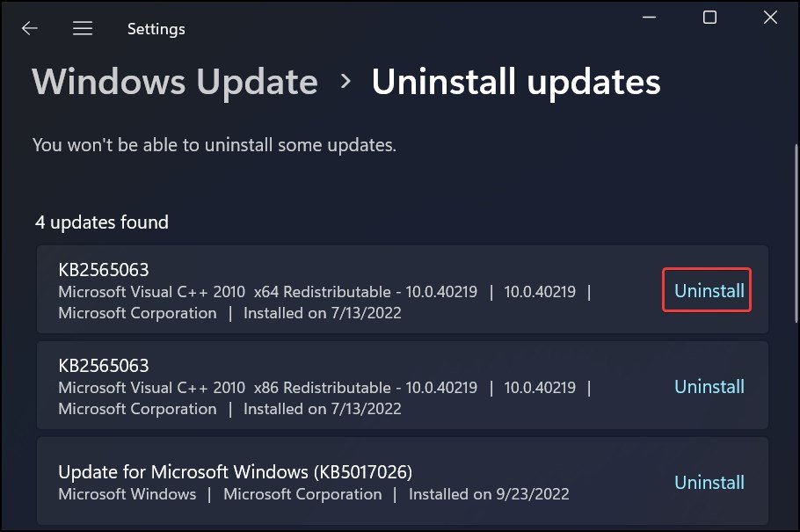
Task: Uninstall Update for Microsoft Windows KB5017026
Action: 709,482
